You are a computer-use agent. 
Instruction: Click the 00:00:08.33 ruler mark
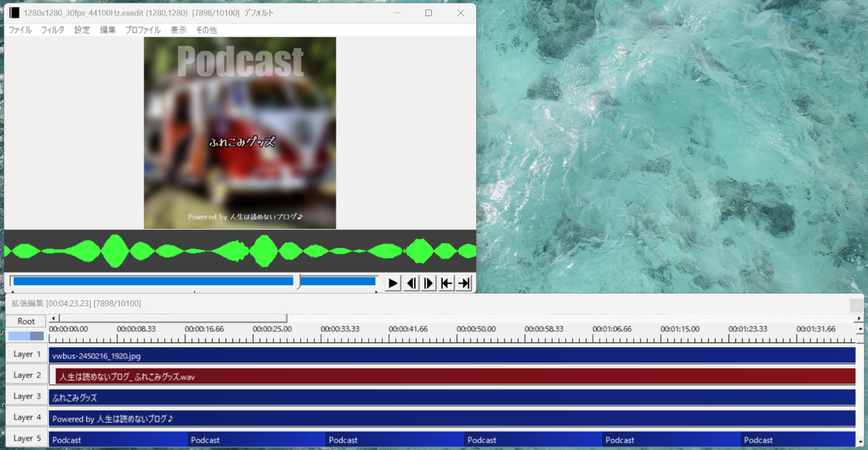(x=136, y=329)
